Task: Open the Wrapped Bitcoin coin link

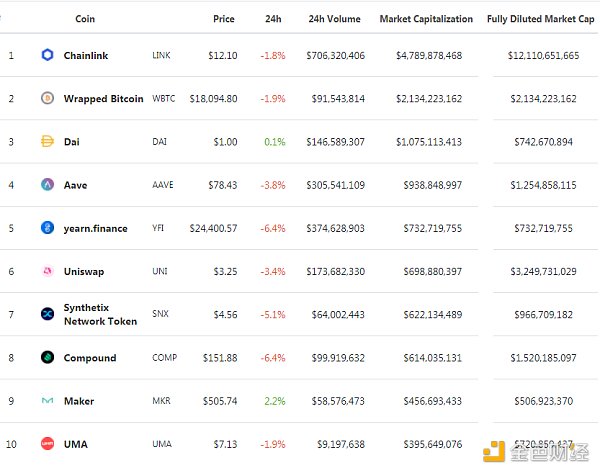Action: tap(103, 99)
